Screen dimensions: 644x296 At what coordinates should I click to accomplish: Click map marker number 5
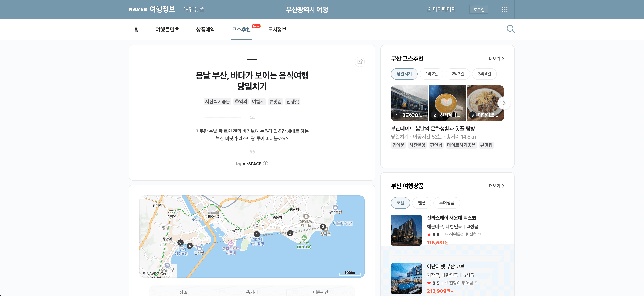click(x=180, y=242)
